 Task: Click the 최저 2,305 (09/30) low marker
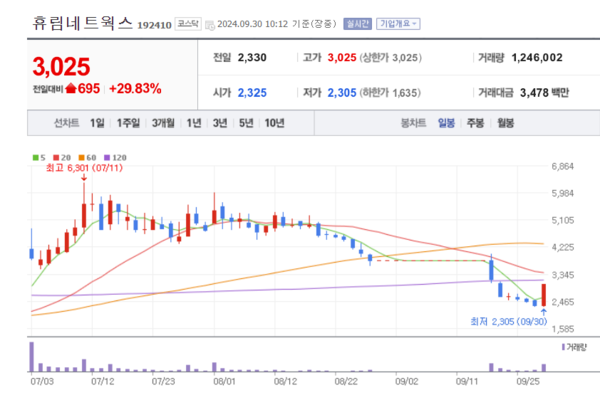coord(509,322)
